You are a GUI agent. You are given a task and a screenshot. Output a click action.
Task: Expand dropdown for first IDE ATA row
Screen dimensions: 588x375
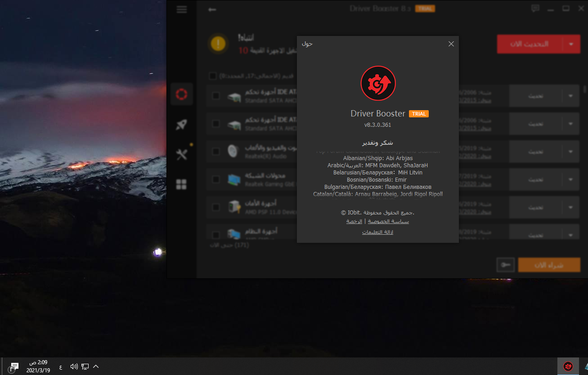point(571,96)
